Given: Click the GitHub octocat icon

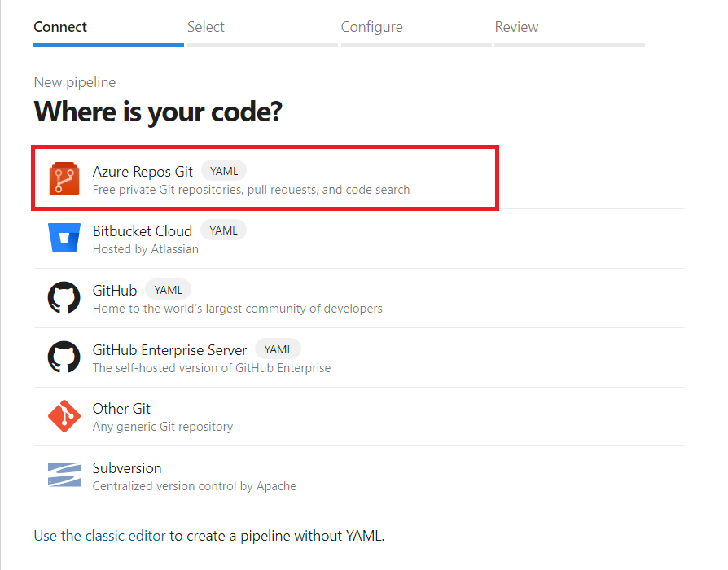Looking at the screenshot, I should click(64, 298).
